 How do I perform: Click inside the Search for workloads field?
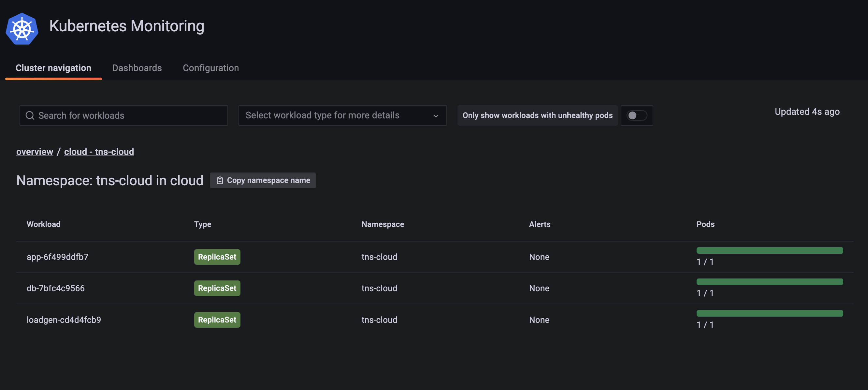124,115
